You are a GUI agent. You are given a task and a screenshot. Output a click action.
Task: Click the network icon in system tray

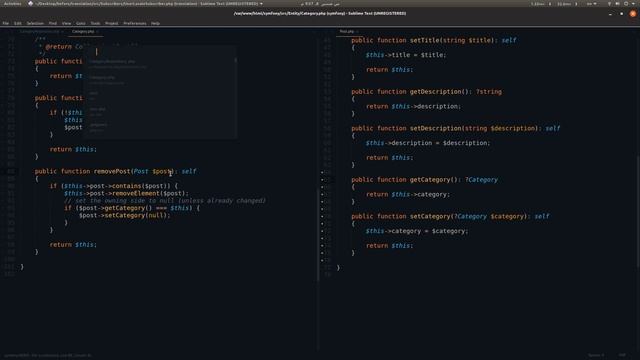[x=609, y=4]
